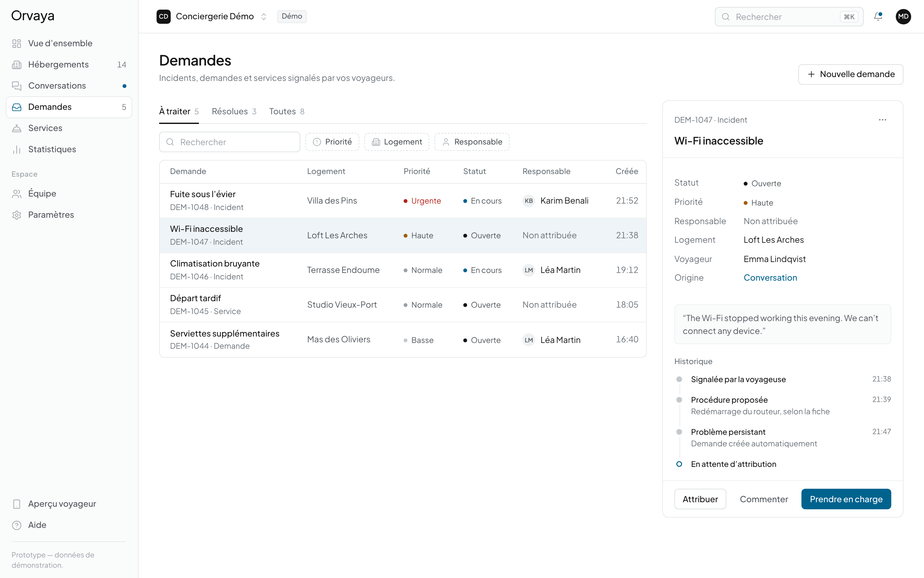Click Commenter button
This screenshot has height=578, width=924.
tap(764, 499)
